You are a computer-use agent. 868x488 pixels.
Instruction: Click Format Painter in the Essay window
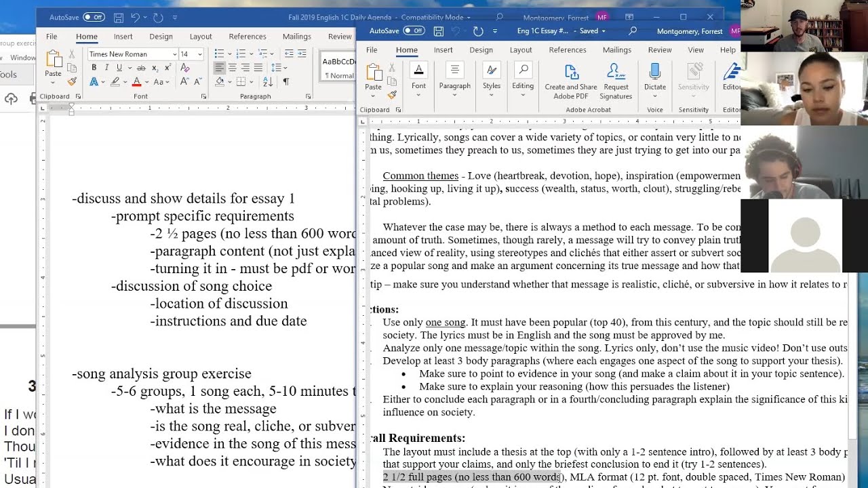(391, 94)
